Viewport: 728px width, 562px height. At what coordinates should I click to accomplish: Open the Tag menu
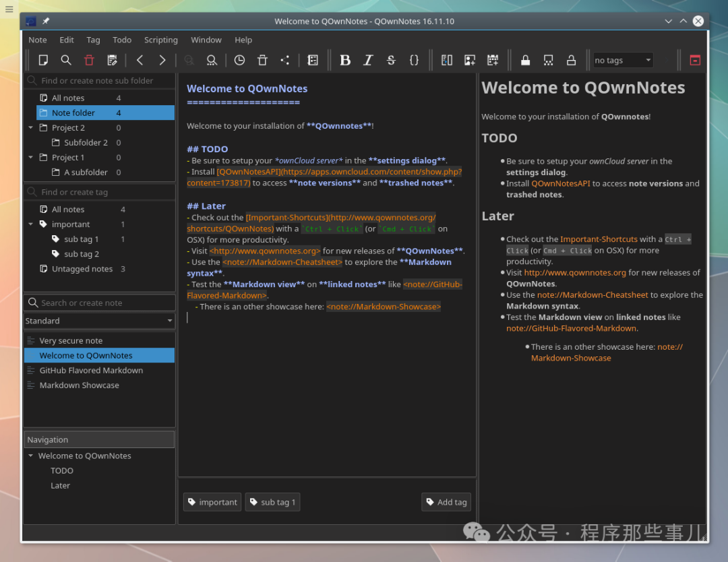coord(93,40)
